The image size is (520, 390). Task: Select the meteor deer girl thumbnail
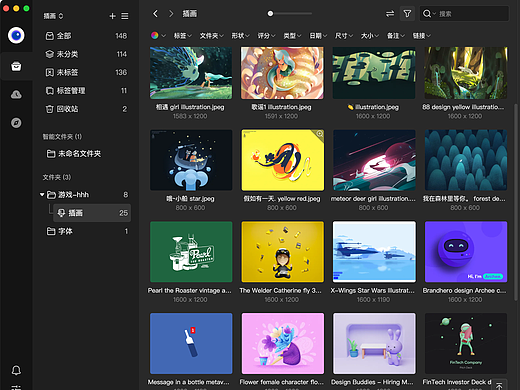(374, 160)
